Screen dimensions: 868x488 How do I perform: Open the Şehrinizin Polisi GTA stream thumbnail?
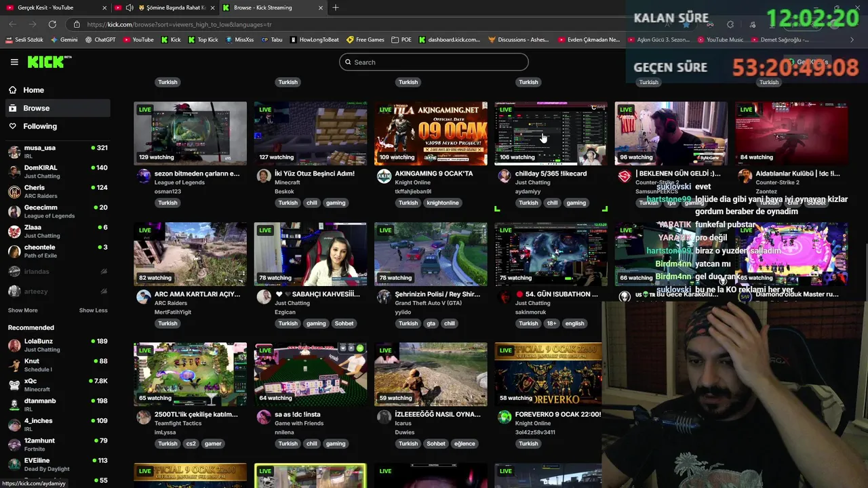tap(431, 254)
